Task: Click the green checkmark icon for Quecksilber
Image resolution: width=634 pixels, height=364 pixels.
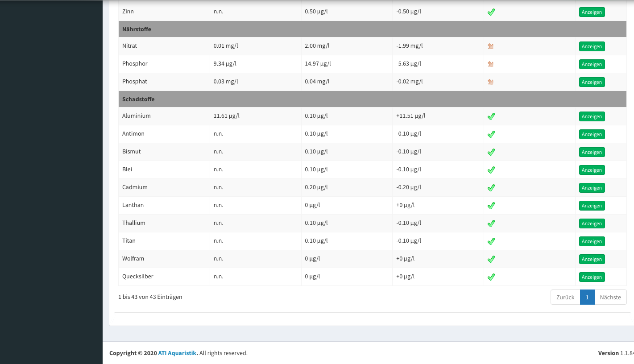Action: coord(491,277)
